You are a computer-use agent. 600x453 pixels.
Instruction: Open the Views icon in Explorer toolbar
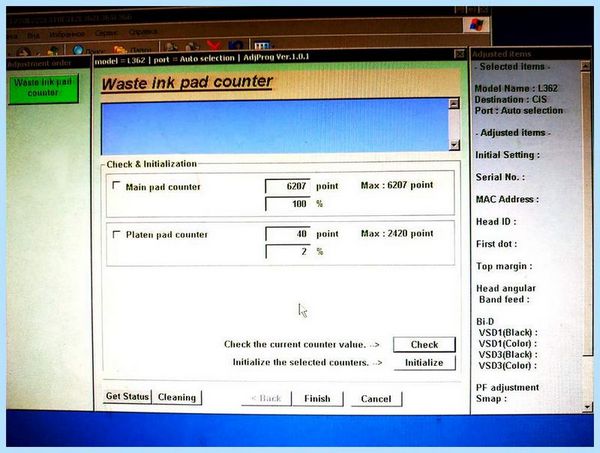(x=262, y=46)
